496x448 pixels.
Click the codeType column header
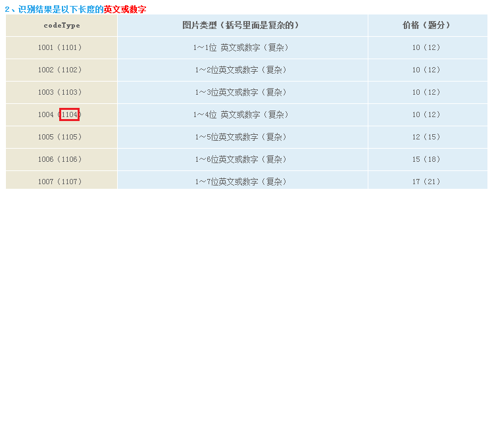pyautogui.click(x=62, y=26)
